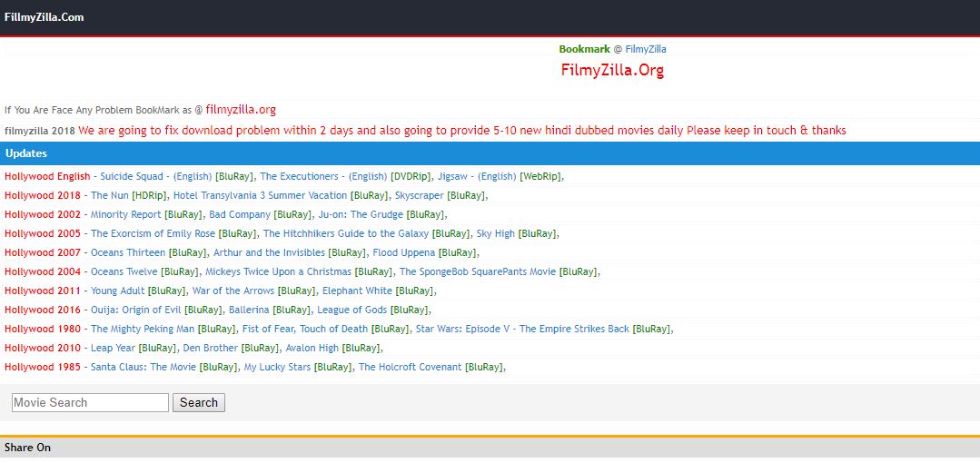Focus the Movie Search text field
Screen dimensions: 980x463
90,403
